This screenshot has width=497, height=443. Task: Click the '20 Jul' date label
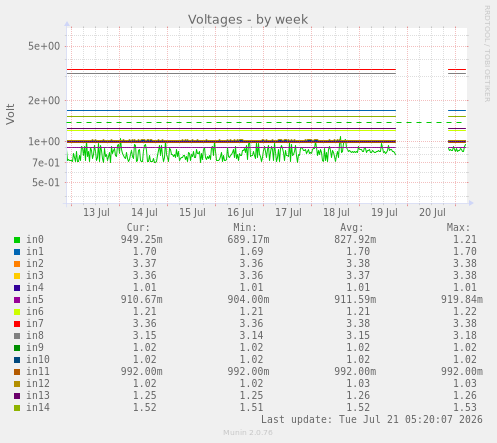[432, 212]
